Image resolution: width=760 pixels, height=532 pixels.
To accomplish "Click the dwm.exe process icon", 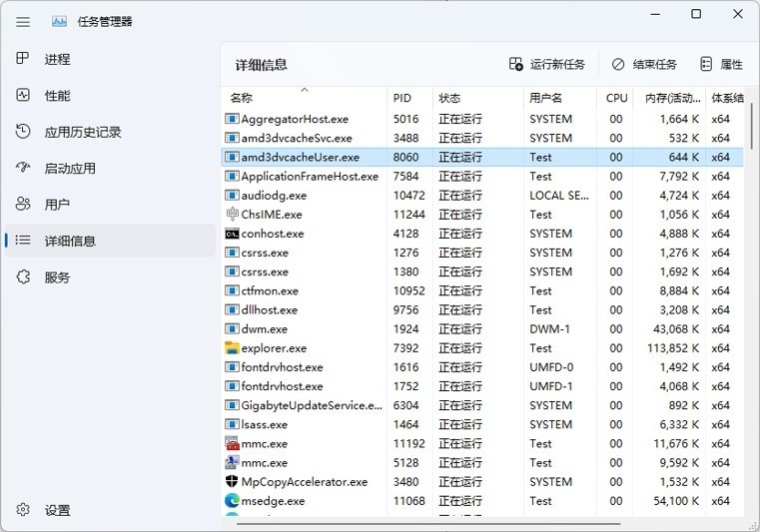I will (232, 329).
